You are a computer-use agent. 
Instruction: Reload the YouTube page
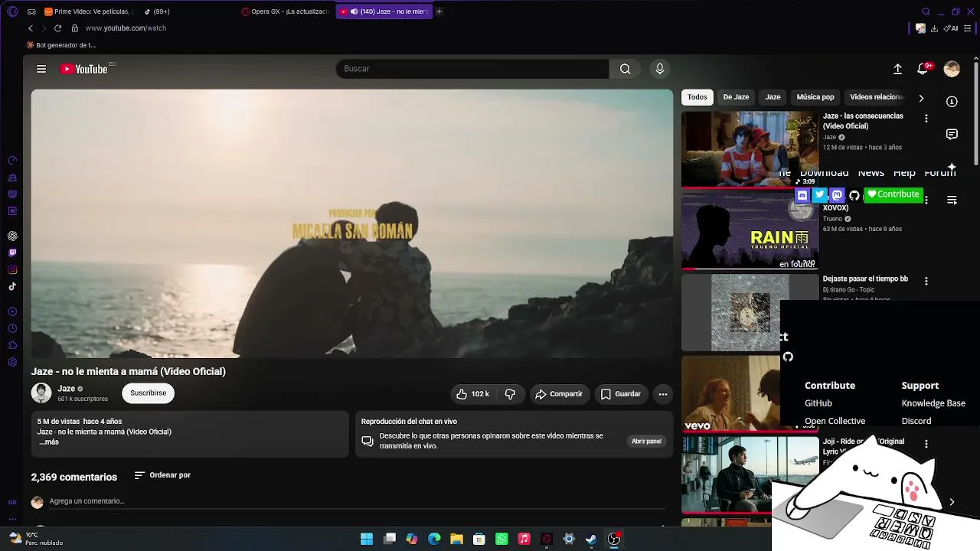(57, 28)
